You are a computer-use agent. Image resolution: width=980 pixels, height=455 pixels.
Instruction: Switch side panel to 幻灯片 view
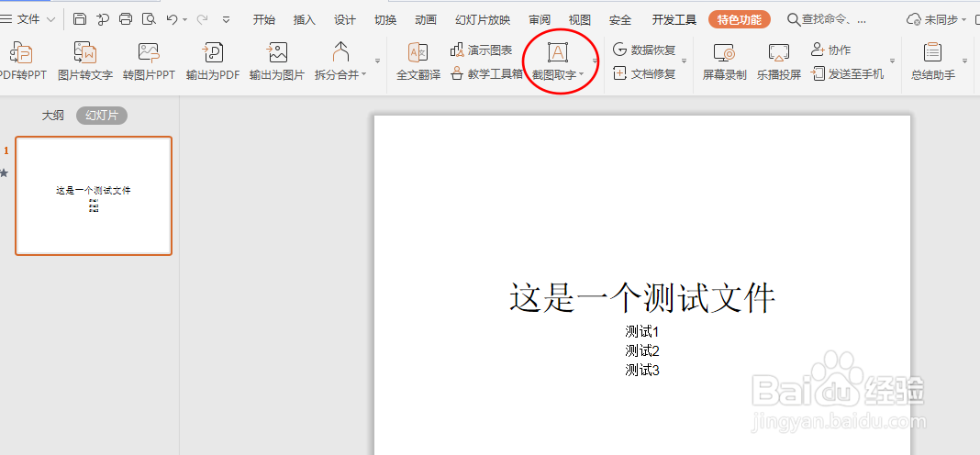click(x=102, y=116)
